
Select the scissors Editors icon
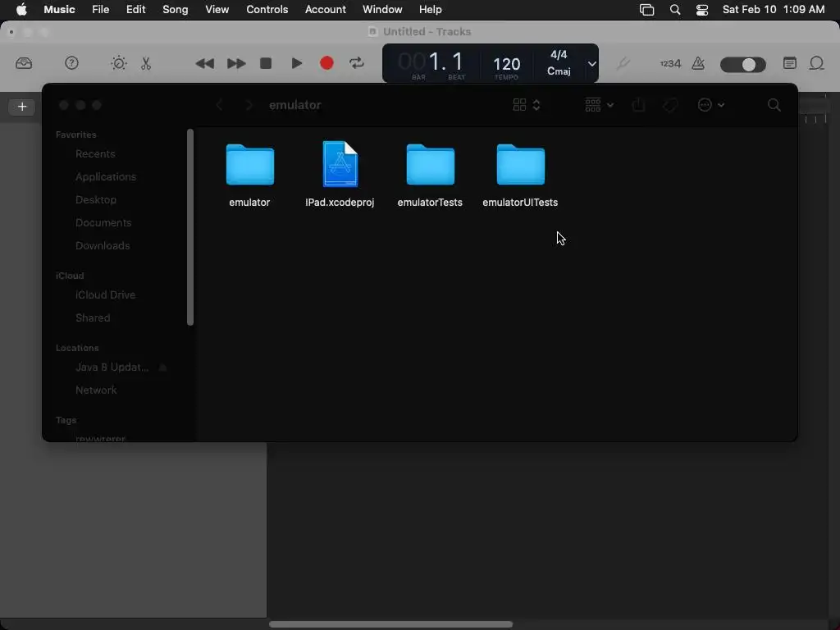[146, 63]
